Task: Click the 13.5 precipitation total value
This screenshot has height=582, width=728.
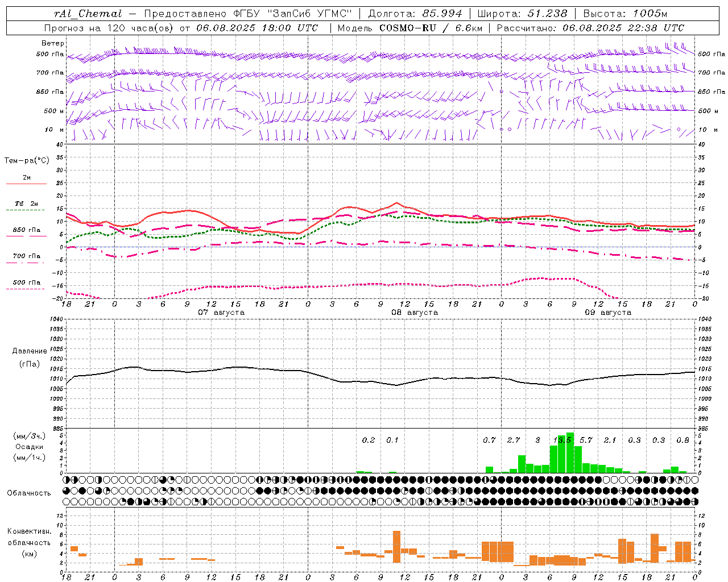Action: (562, 440)
